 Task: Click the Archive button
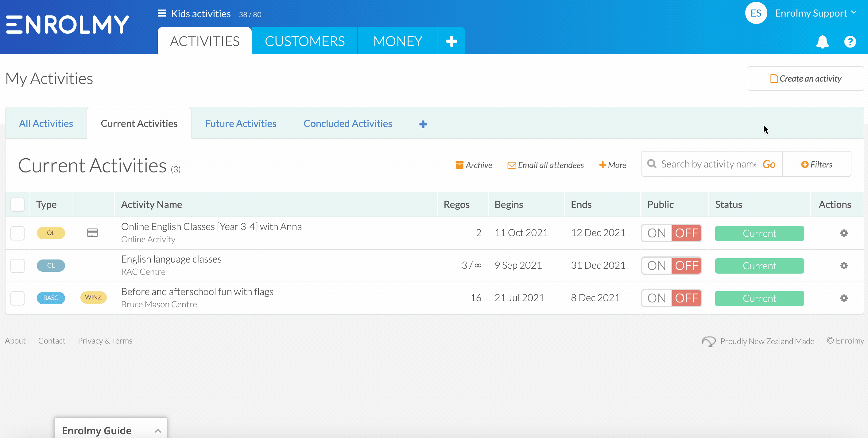click(x=473, y=165)
